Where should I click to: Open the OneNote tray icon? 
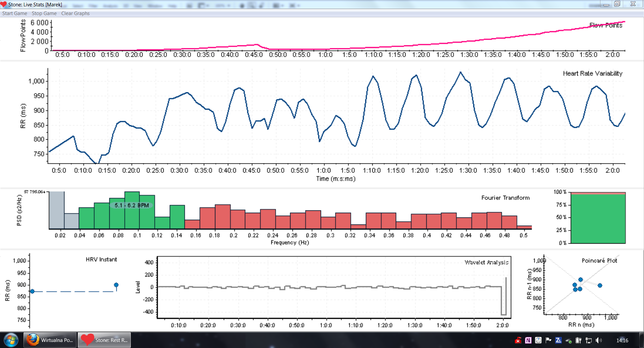528,340
